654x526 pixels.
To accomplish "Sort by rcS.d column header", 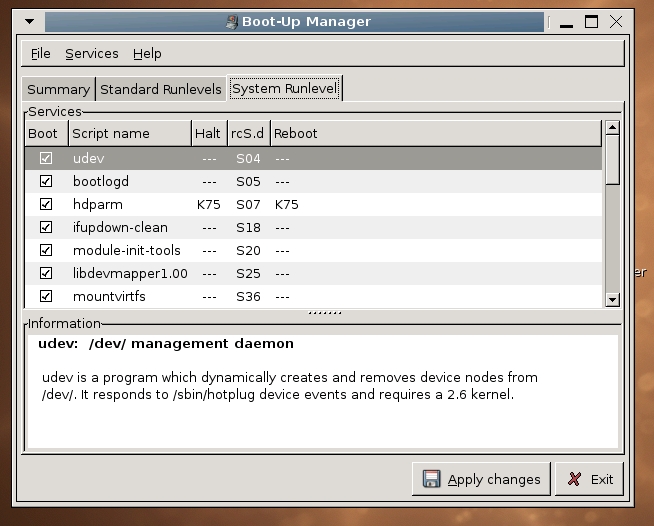I will click(247, 133).
